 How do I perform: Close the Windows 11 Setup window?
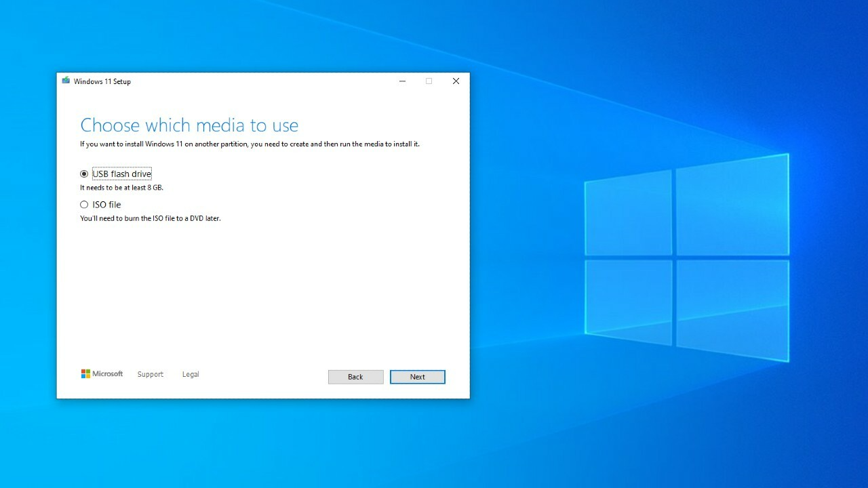tap(455, 81)
